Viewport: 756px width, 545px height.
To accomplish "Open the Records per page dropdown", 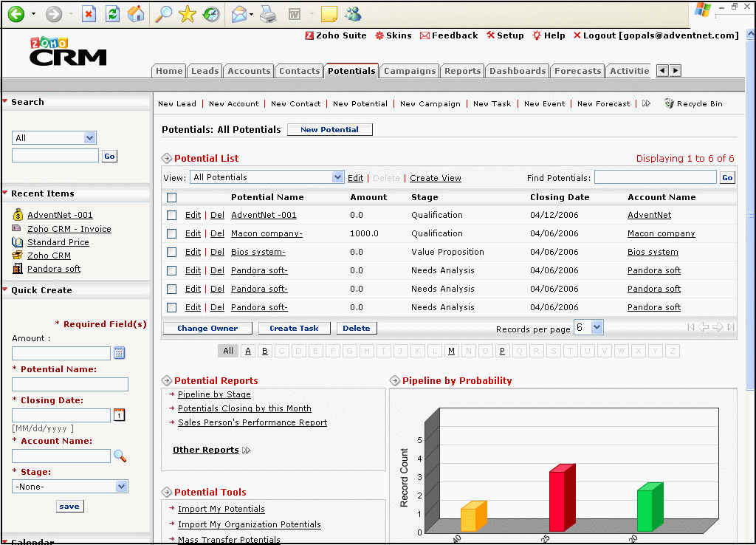I will (x=588, y=327).
